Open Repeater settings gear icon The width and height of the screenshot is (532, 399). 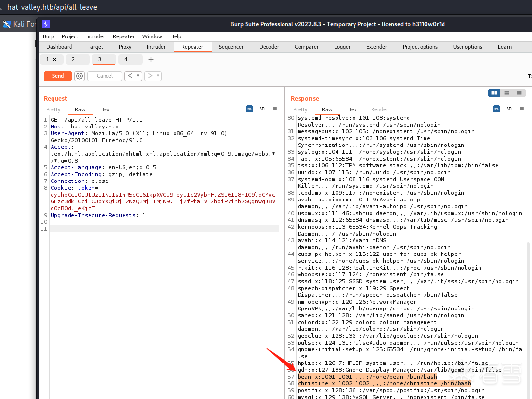pos(79,76)
